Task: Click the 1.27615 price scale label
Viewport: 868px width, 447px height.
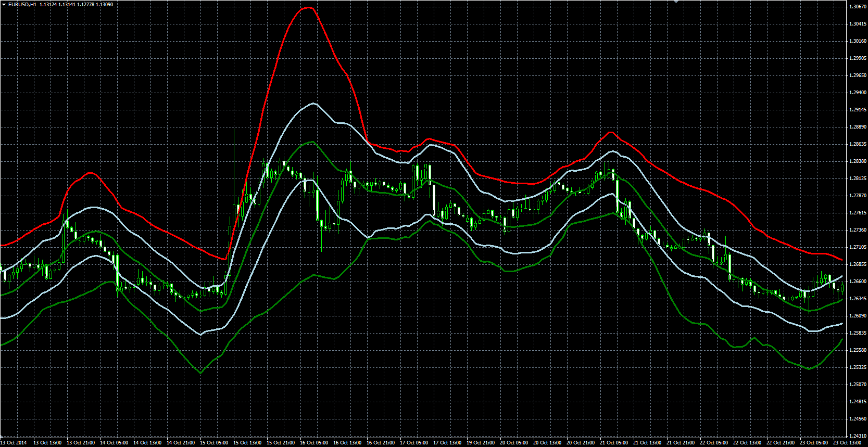Action: click(x=858, y=213)
